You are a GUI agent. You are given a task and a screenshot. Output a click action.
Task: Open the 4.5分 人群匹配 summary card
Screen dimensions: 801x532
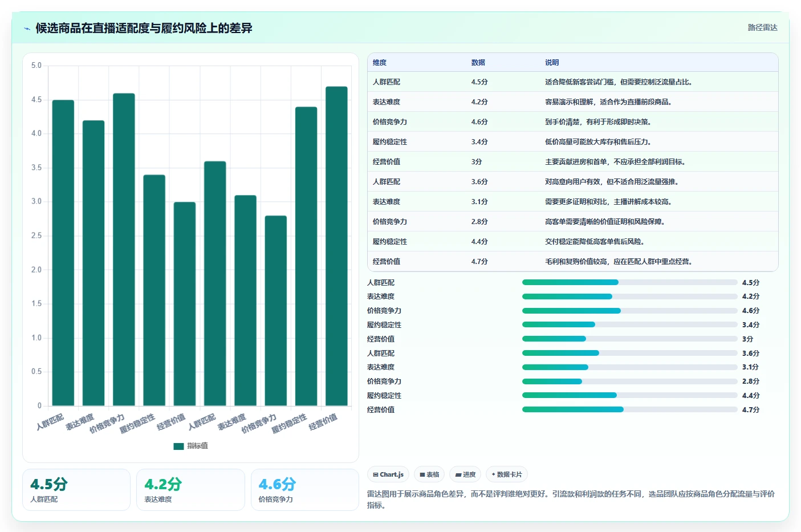(x=76, y=490)
